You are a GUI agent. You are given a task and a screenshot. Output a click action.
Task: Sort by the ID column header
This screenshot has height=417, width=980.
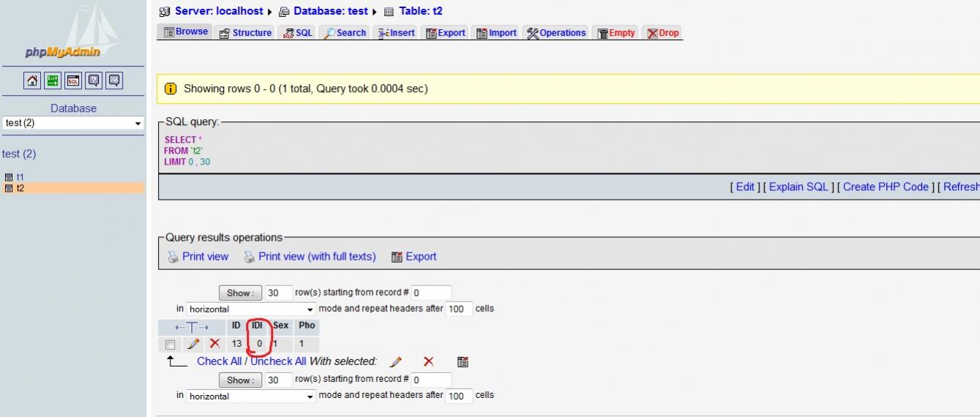click(236, 326)
